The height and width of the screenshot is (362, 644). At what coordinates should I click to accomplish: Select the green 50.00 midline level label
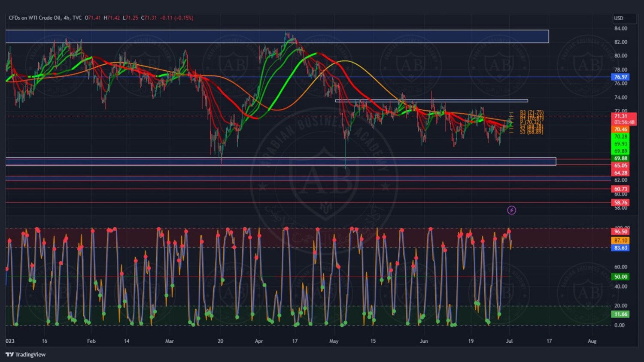[x=620, y=277]
